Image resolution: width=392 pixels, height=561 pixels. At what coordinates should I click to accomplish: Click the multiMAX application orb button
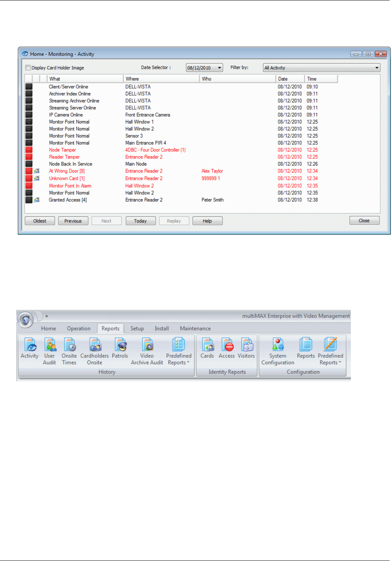(x=26, y=319)
